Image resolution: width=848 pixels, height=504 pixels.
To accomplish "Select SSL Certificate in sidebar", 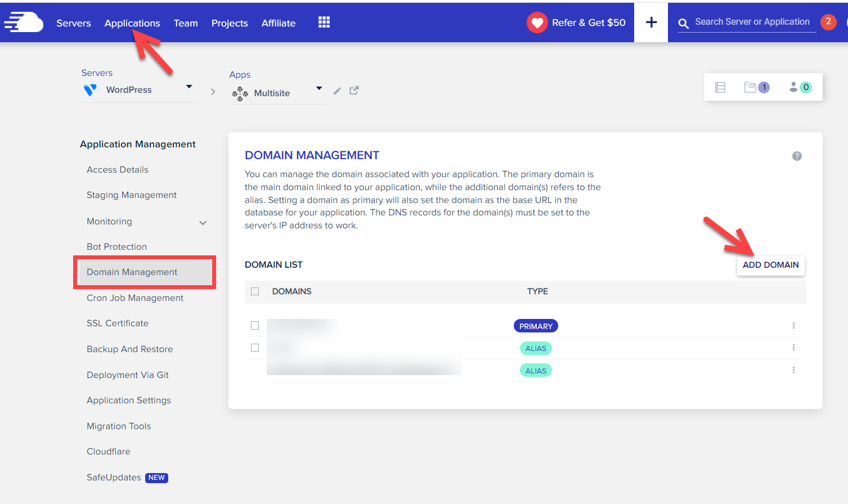I will (x=118, y=323).
